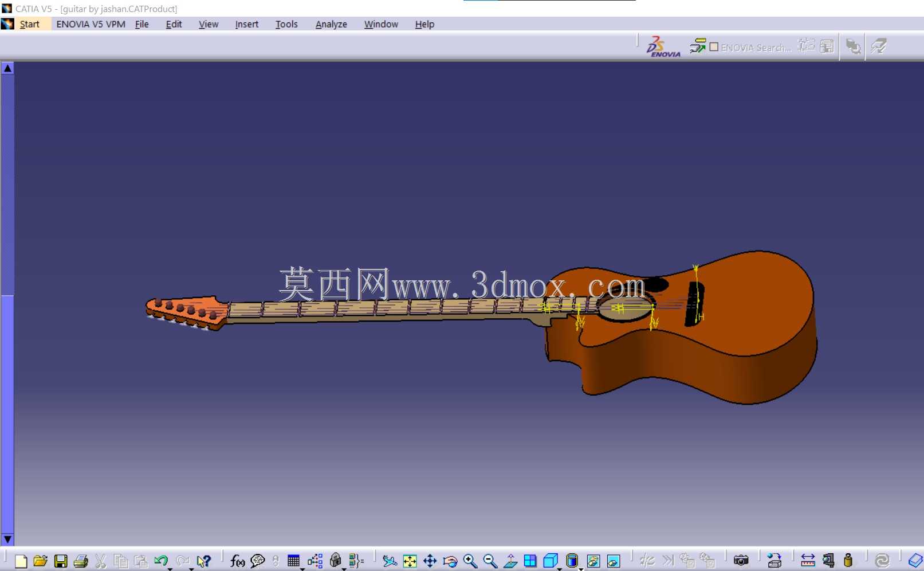Open the Analyze menu
This screenshot has width=924, height=571.
(331, 24)
